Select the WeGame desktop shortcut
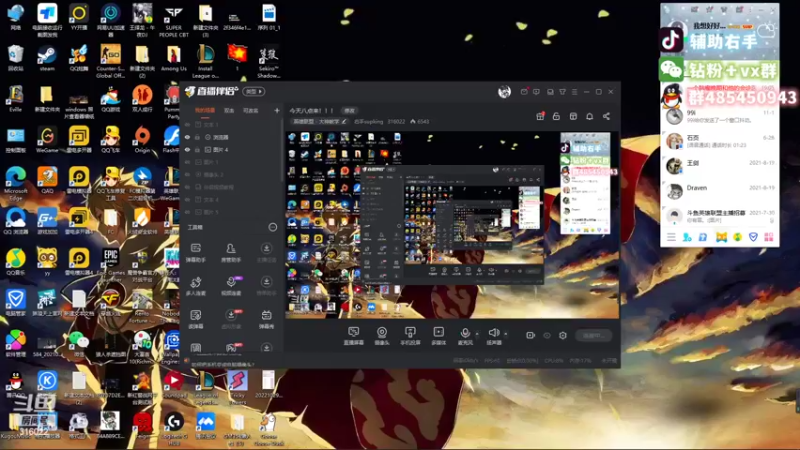Image resolution: width=800 pixels, height=450 pixels. 47,140
